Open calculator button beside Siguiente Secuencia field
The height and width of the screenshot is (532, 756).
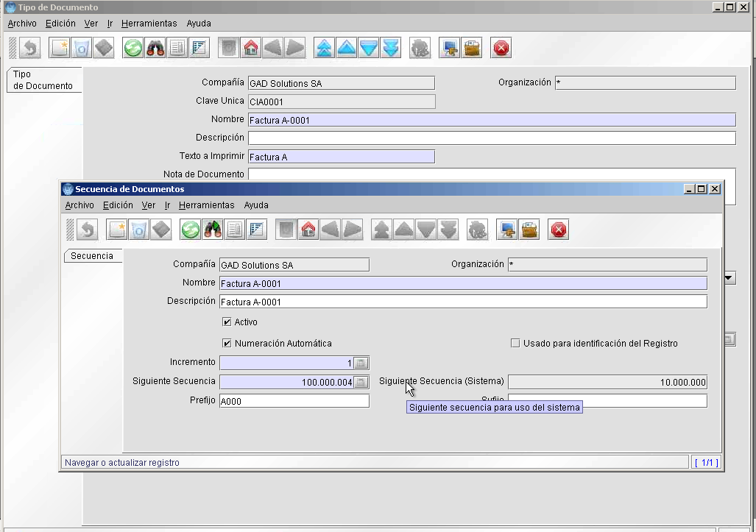[x=361, y=382]
